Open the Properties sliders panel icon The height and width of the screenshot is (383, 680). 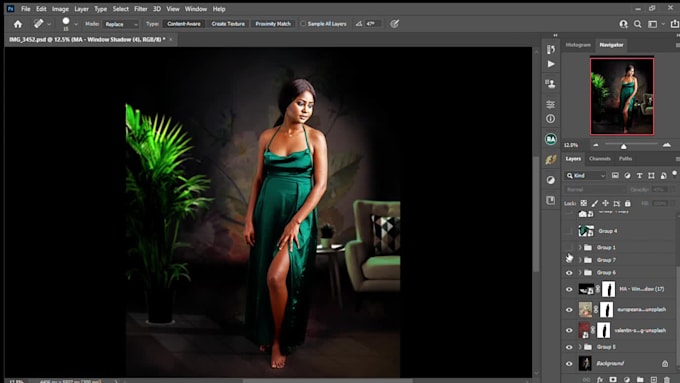click(x=551, y=104)
